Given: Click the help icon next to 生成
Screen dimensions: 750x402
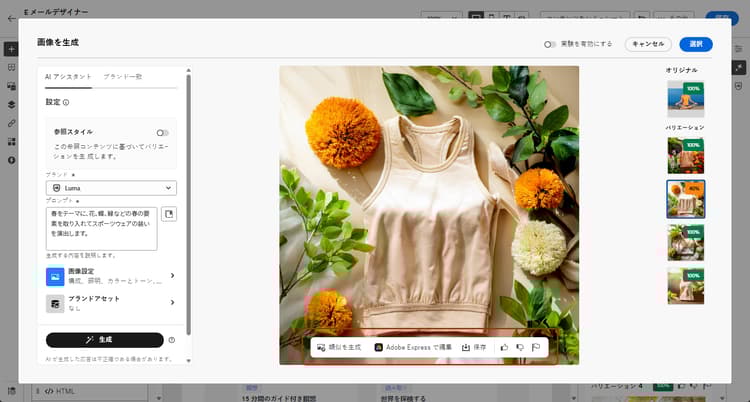Looking at the screenshot, I should [x=172, y=340].
